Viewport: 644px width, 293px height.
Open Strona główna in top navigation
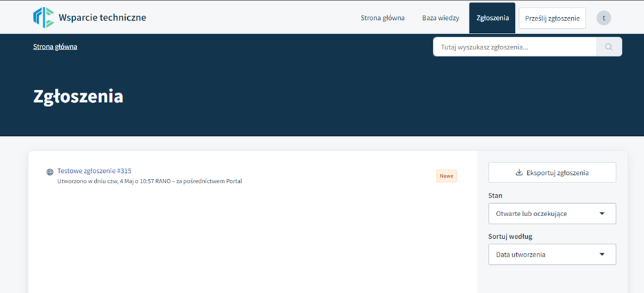(x=382, y=18)
